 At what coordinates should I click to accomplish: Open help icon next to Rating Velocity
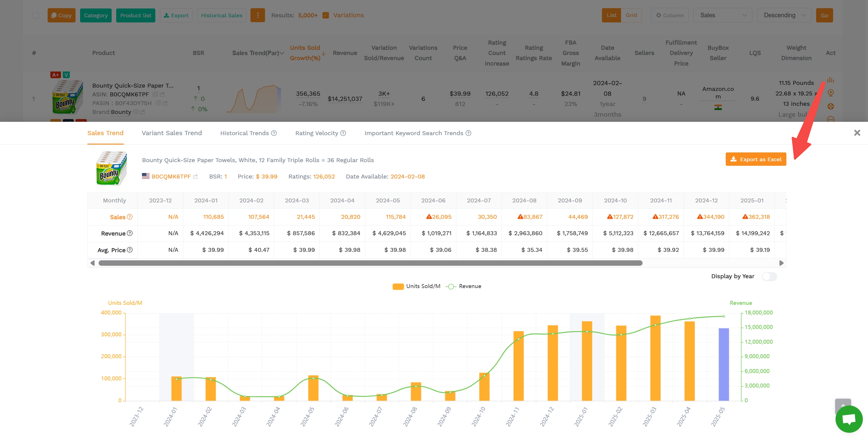tap(343, 133)
